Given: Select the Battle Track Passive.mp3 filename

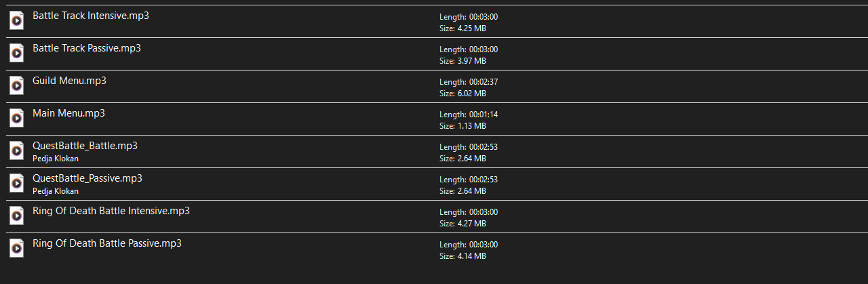Looking at the screenshot, I should [x=87, y=48].
